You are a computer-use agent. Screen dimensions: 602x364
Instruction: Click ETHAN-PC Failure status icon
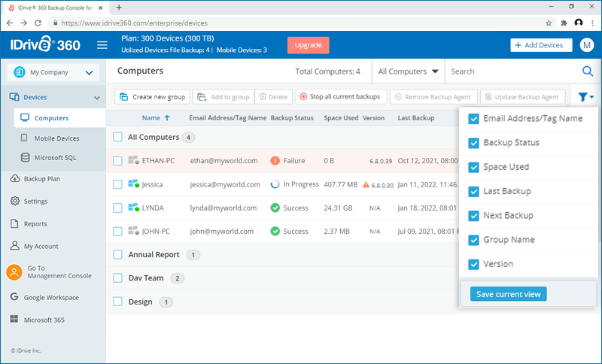275,161
